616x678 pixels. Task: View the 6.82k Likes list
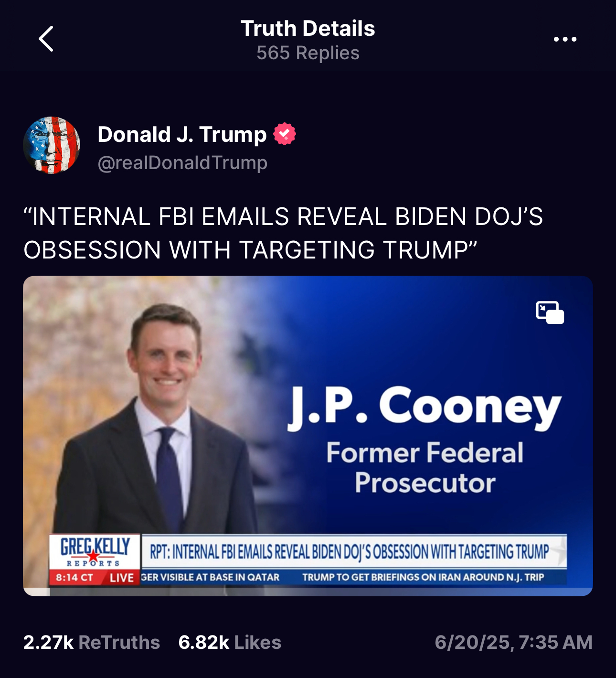(x=230, y=642)
